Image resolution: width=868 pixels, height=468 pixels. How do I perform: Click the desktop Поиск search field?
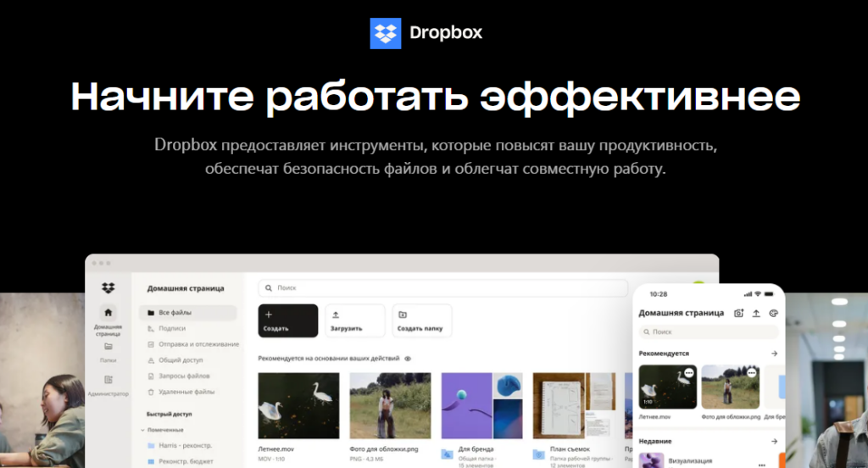pyautogui.click(x=442, y=288)
